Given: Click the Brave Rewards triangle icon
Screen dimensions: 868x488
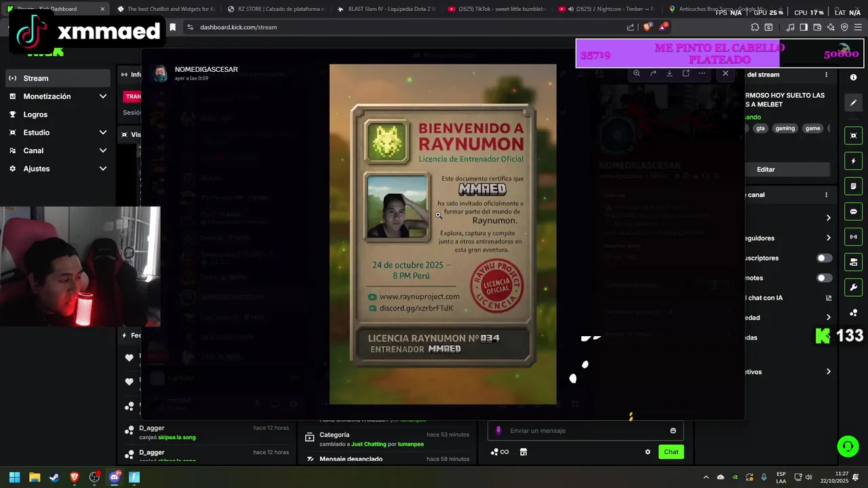Looking at the screenshot, I should click(x=663, y=27).
